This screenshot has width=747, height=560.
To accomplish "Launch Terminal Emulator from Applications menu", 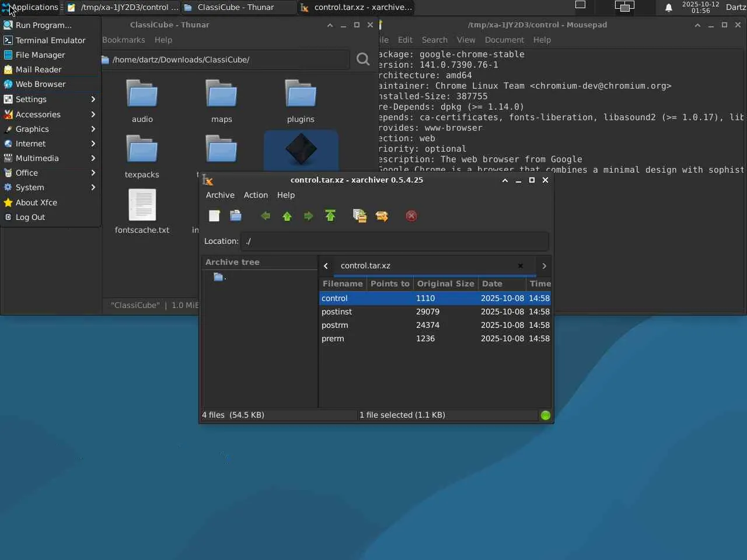I will click(50, 40).
